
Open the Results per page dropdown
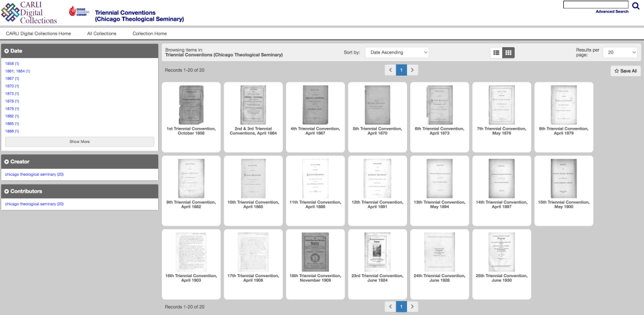(619, 52)
